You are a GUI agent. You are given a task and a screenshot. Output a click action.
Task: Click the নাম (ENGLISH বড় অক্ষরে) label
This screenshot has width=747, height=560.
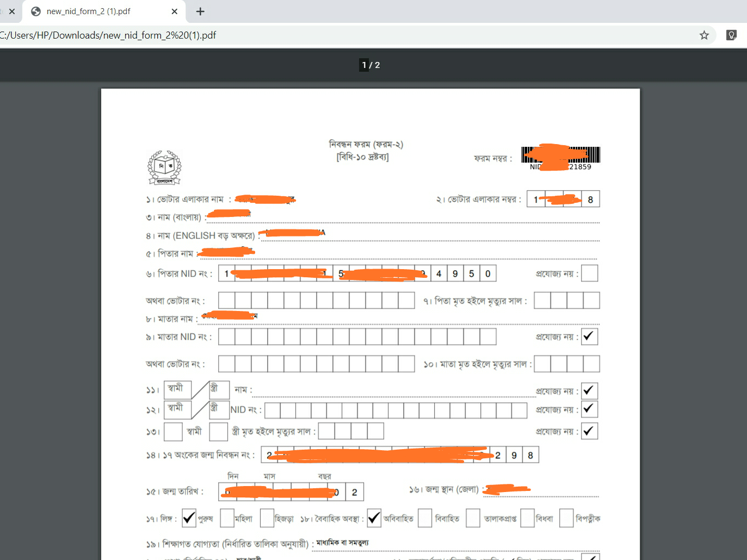tap(206, 236)
